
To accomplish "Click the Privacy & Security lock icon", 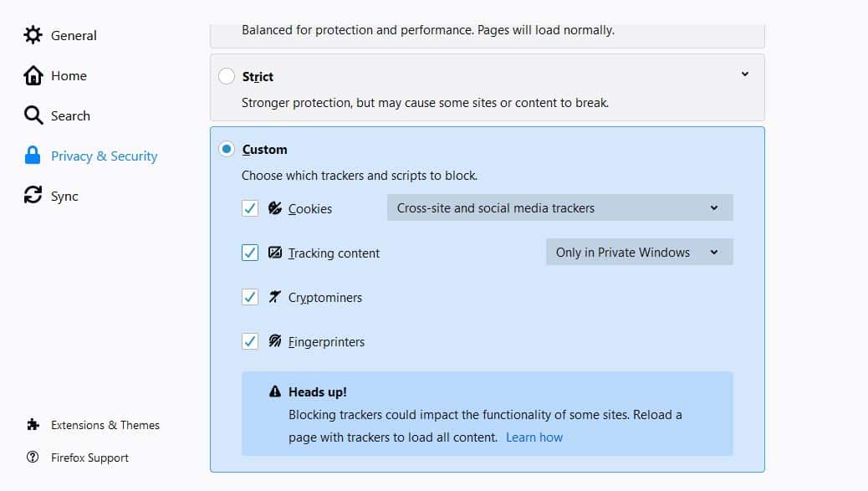I will [x=33, y=156].
